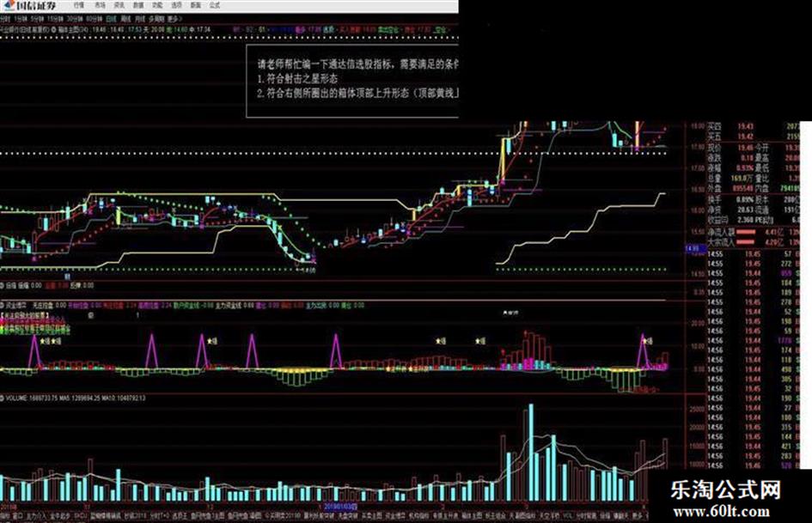Switch chart to 15分钟 period

[x=55, y=19]
